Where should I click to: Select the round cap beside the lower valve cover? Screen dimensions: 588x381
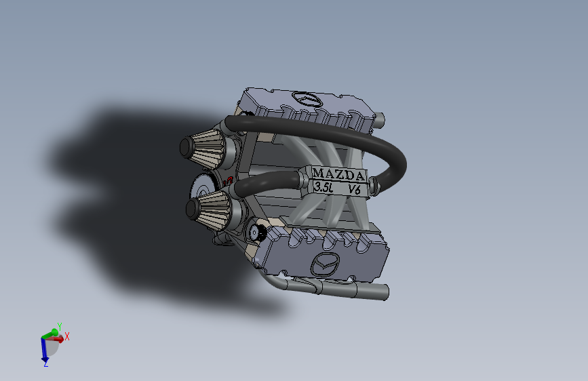coord(257,233)
